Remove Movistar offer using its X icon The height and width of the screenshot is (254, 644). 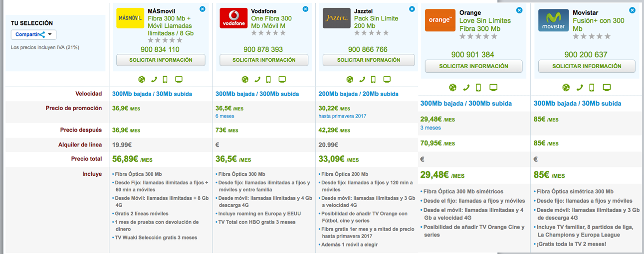click(x=632, y=10)
